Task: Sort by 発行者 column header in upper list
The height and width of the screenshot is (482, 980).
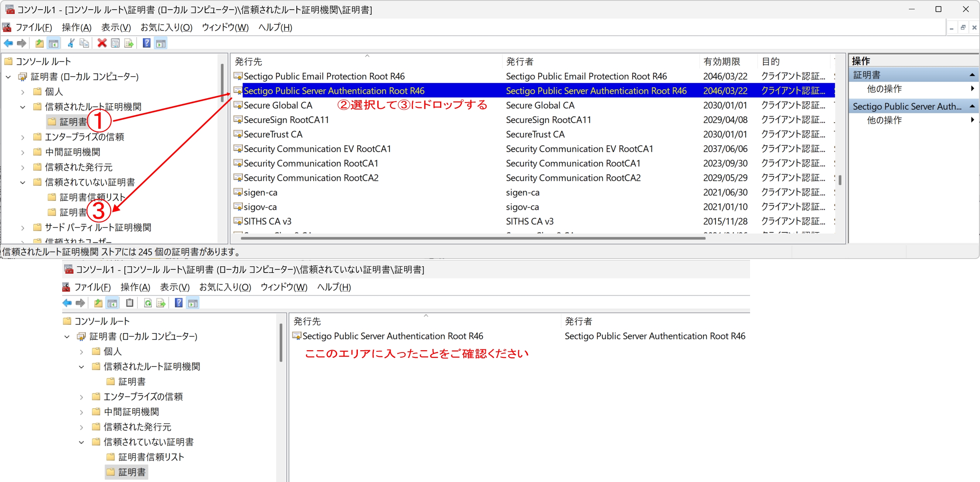Action: (601, 61)
